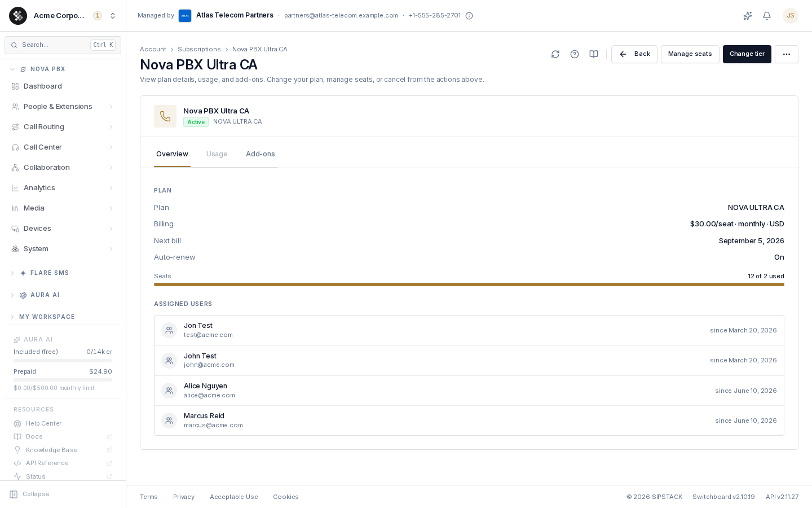Open the JS user avatar
The height and width of the screenshot is (508, 812).
pyautogui.click(x=791, y=16)
